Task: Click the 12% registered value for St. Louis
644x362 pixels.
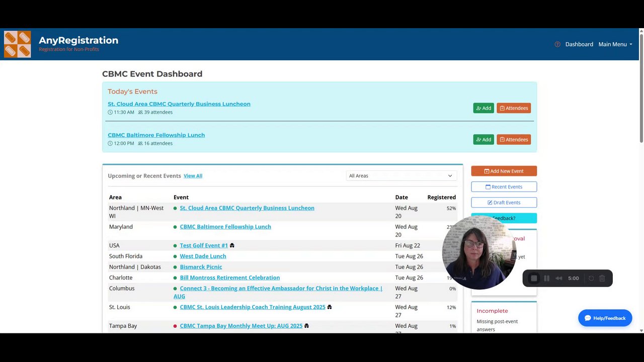Action: coord(451,307)
